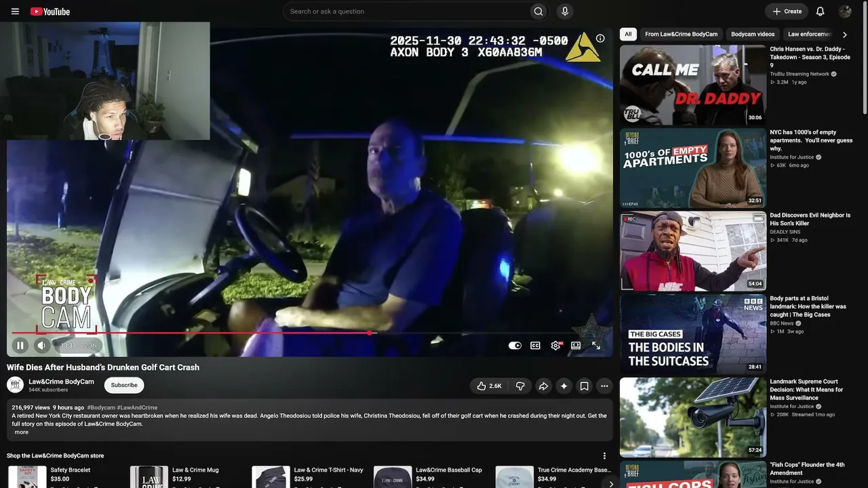Turn on closed captions
Viewport: 868px width, 488px height.
535,346
